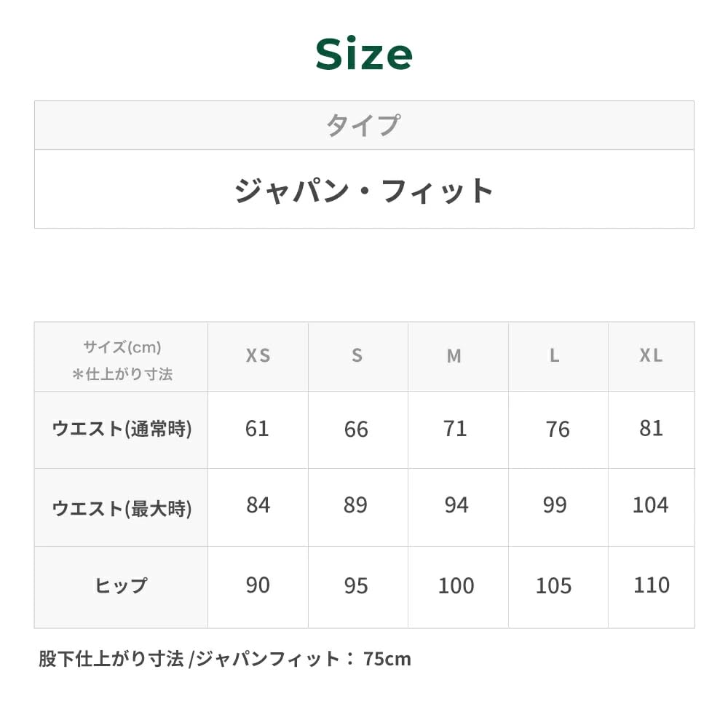Select the ジャパン・フィット type cell

(x=364, y=190)
